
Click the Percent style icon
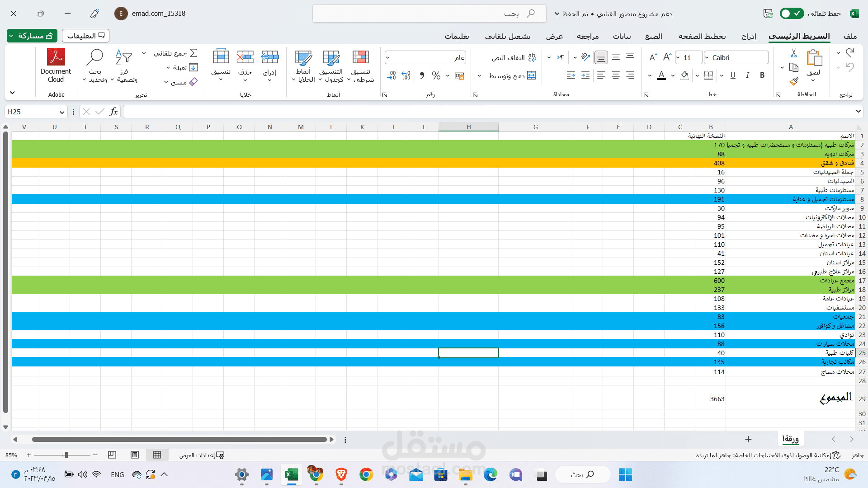[436, 75]
